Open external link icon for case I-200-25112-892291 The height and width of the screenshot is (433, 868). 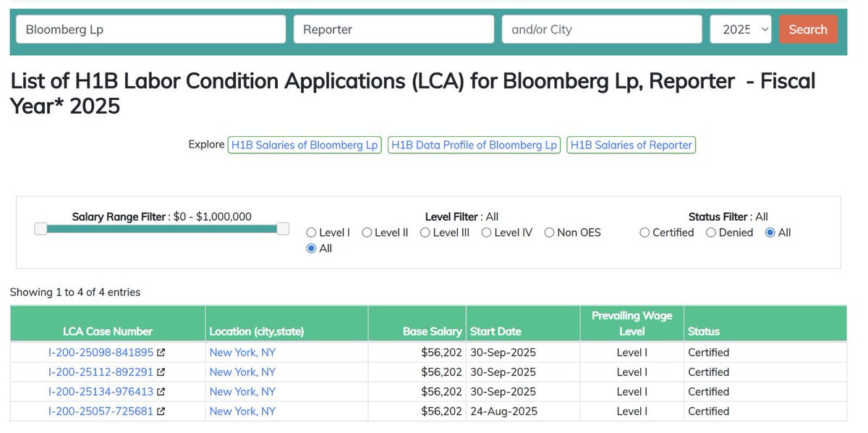coord(161,372)
